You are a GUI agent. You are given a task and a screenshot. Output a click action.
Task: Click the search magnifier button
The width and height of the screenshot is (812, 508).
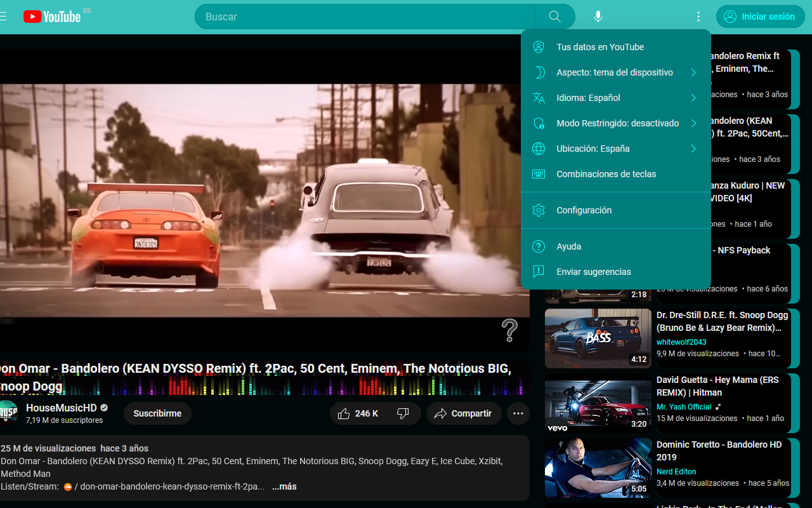click(x=555, y=17)
